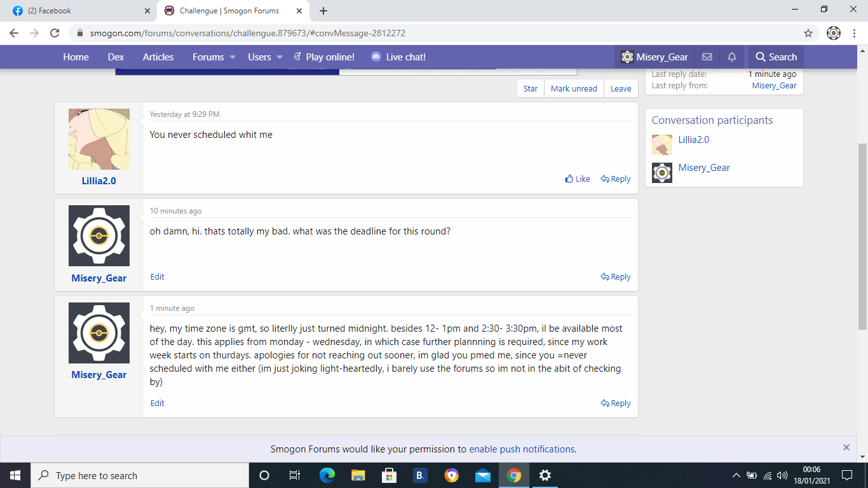Open the Users nav link

pyautogui.click(x=259, y=57)
